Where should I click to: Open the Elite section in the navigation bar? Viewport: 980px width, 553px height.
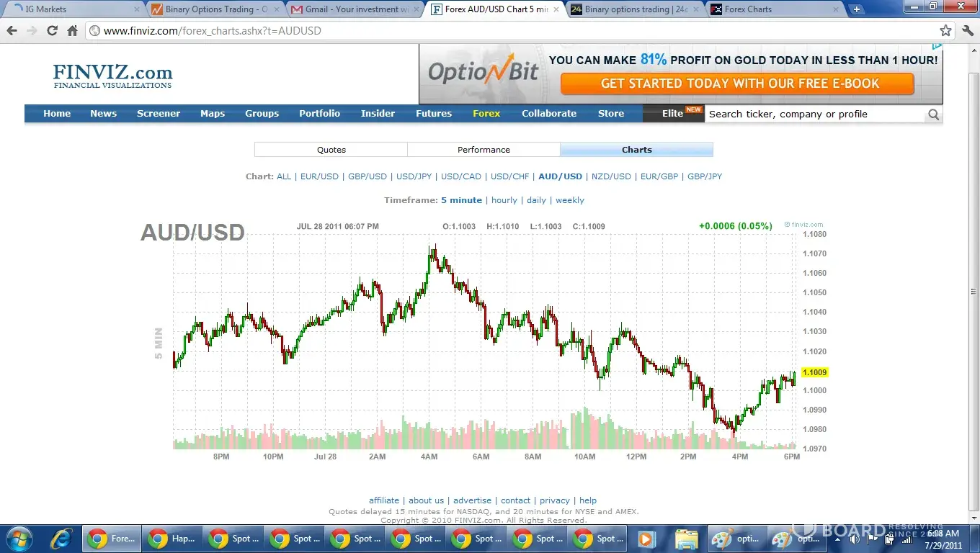(x=673, y=113)
